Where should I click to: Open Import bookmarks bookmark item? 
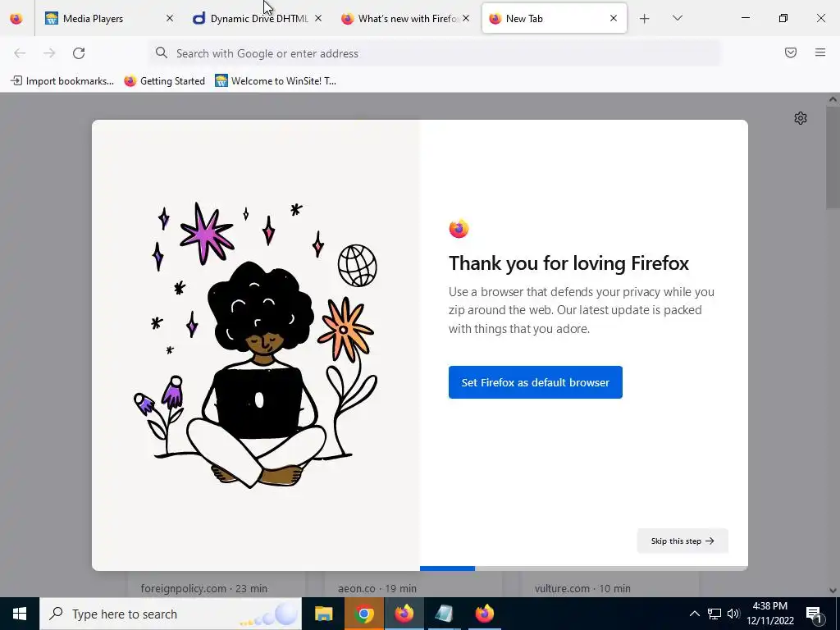coord(62,81)
